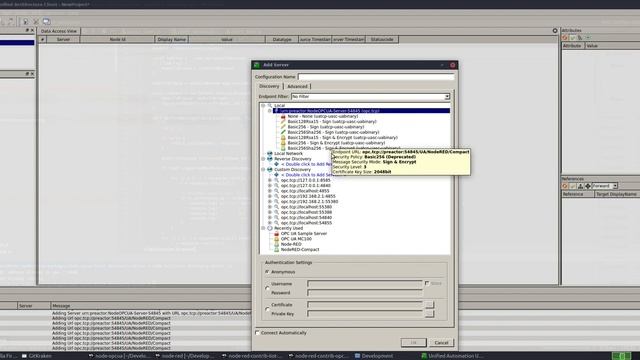Click the Local magnifier icon in tree

tap(270, 105)
